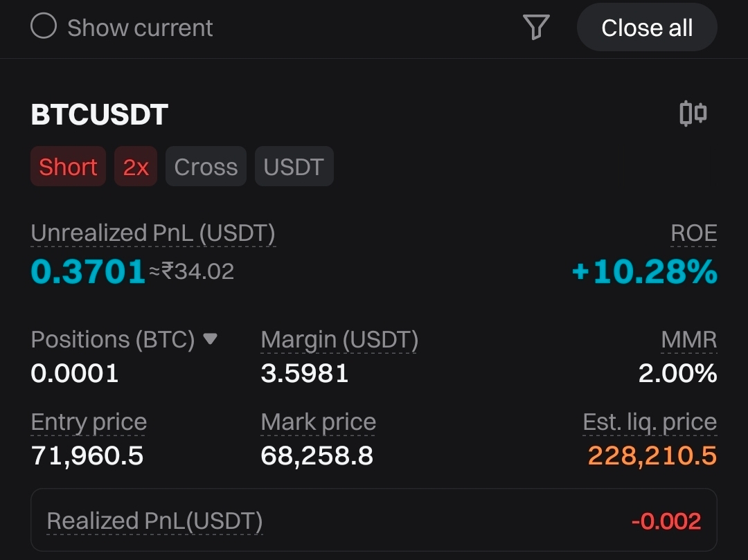Open the positions filter funnel icon

pyautogui.click(x=536, y=28)
